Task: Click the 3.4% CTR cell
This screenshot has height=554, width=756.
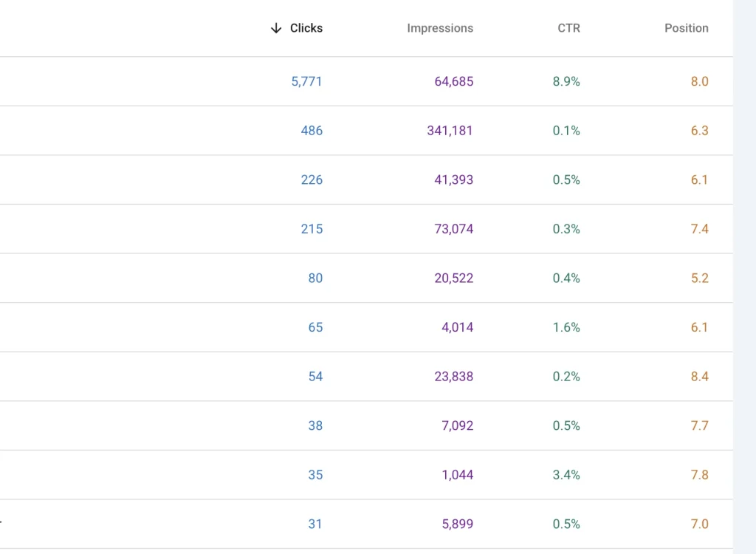Action: tap(566, 475)
